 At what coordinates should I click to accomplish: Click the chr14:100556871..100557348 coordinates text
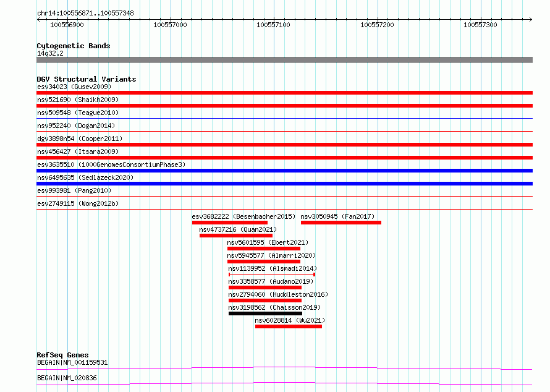[85, 13]
